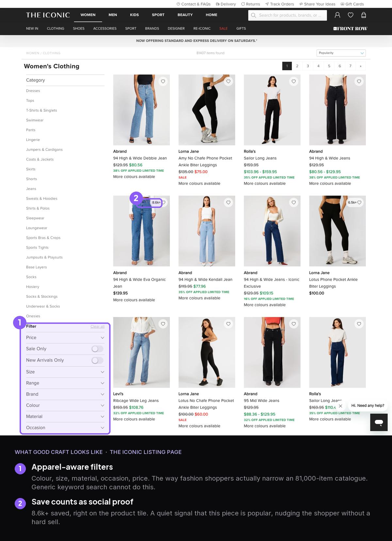
Task: Save the 94 High & Wide Debbie Jean to wishlist
Action: pyautogui.click(x=163, y=81)
